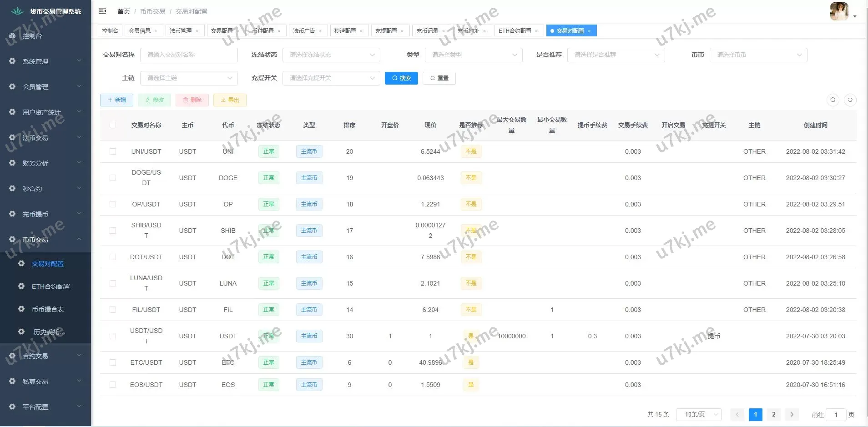Viewport: 868px width, 427px height.
Task: Click the user avatar in top right
Action: tap(839, 11)
